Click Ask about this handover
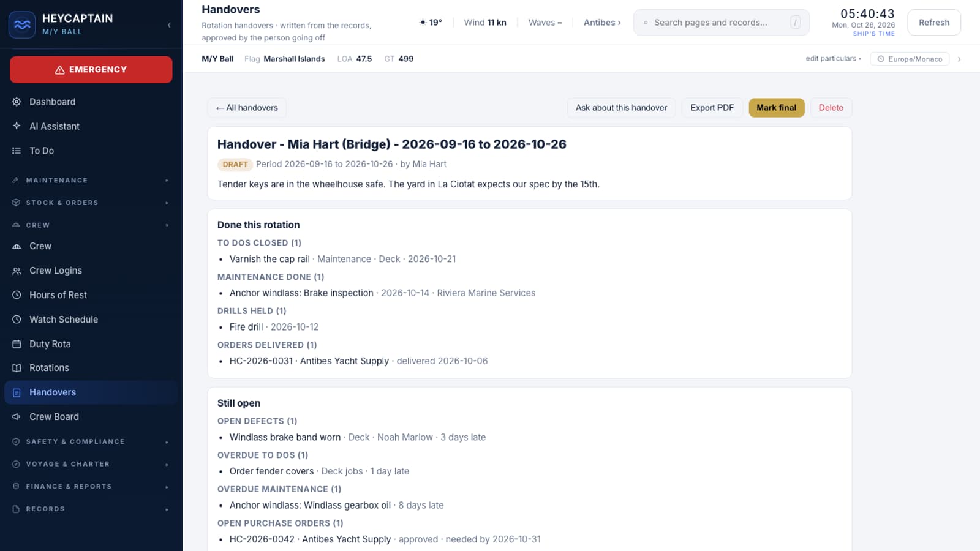 621,108
